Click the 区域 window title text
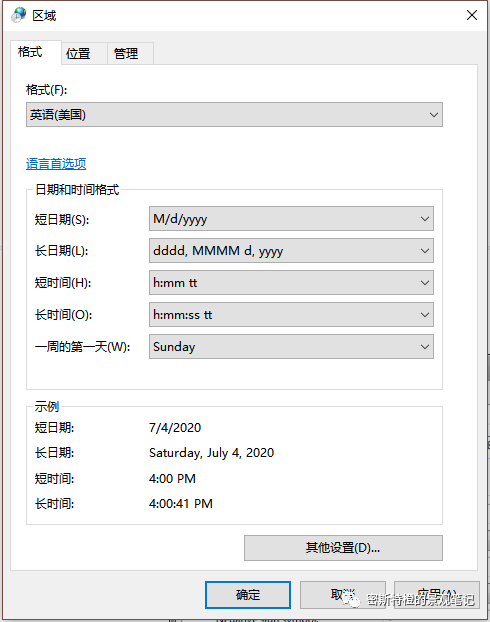490x622 pixels. [44, 16]
